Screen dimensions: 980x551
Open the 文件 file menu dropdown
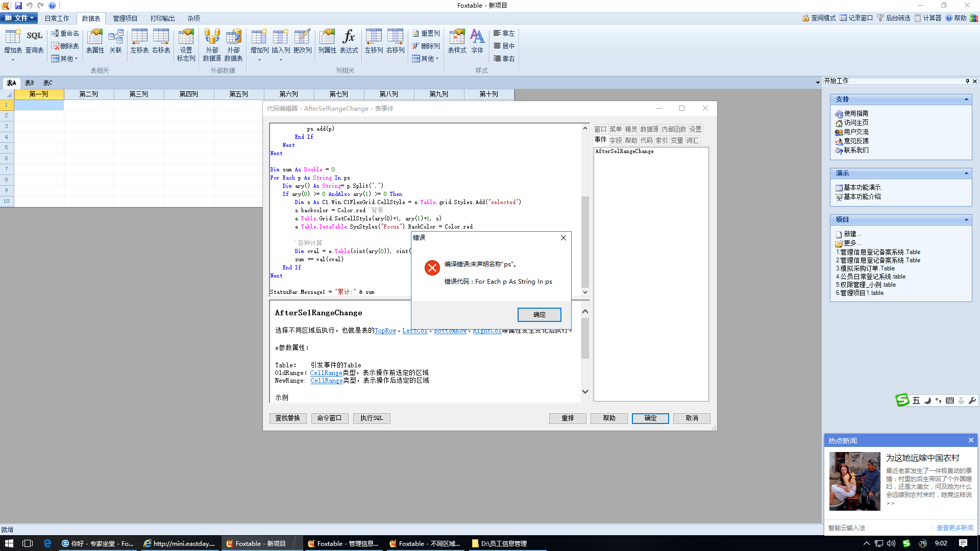pyautogui.click(x=19, y=18)
